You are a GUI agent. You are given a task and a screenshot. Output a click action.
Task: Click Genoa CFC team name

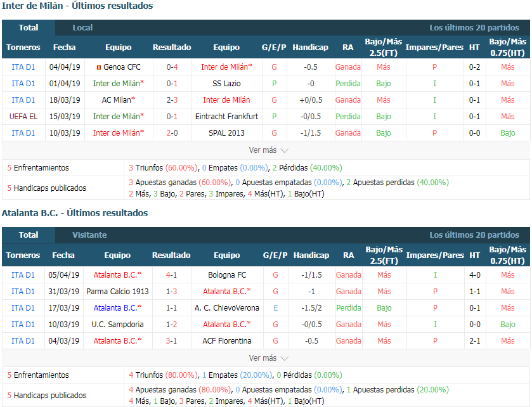point(122,67)
